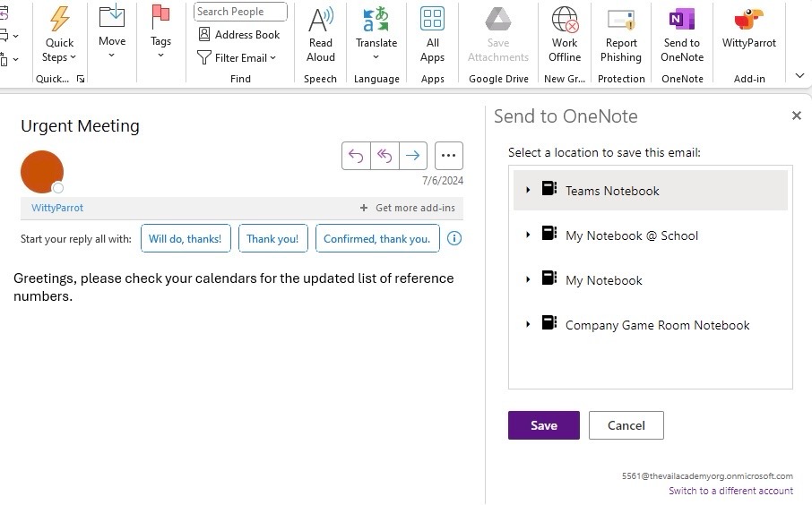This screenshot has width=812, height=505.
Task: Open the WittyParrot add-in
Action: (x=749, y=29)
